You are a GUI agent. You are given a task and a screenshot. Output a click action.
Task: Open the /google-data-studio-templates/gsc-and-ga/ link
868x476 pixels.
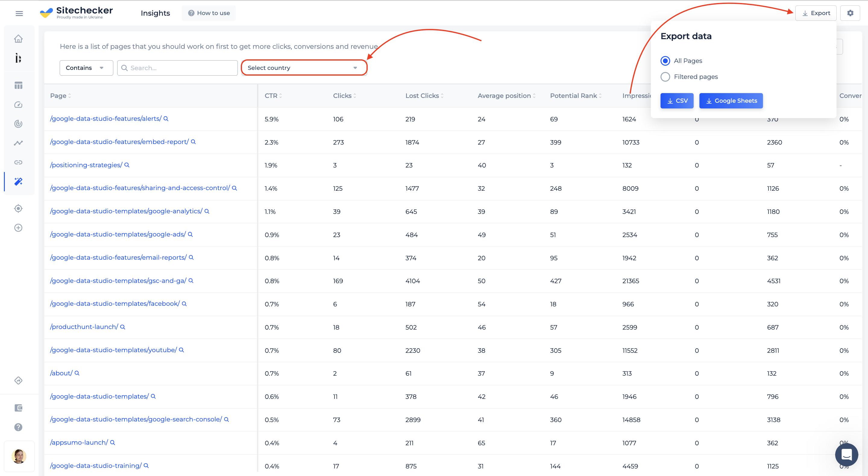point(118,280)
